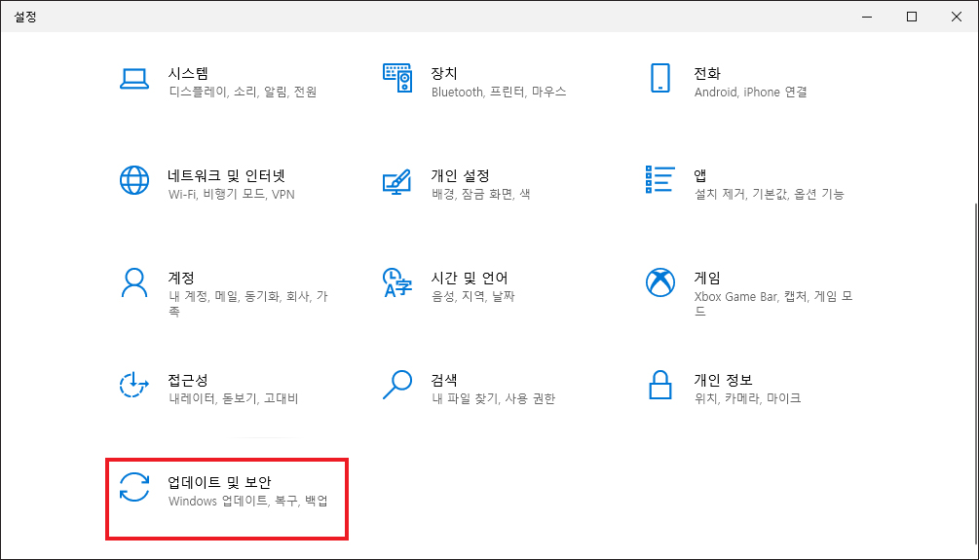Maximize the 설정 window
979x560 pixels.
click(x=912, y=17)
